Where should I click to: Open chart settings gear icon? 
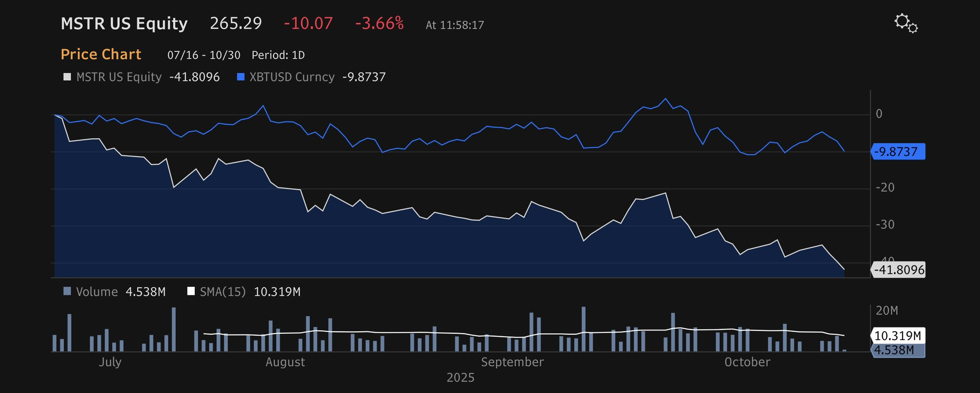tap(906, 23)
